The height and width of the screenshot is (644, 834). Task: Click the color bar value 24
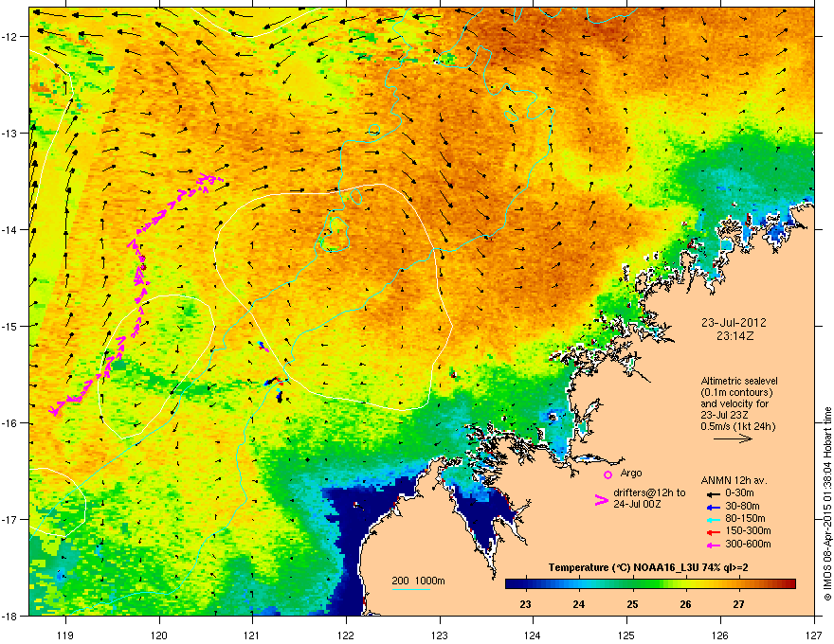pyautogui.click(x=579, y=604)
